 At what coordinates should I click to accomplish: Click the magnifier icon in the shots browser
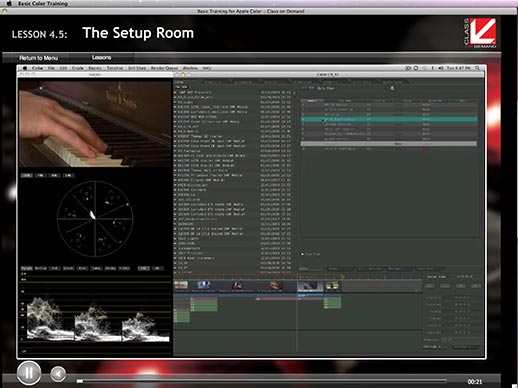coord(392,88)
